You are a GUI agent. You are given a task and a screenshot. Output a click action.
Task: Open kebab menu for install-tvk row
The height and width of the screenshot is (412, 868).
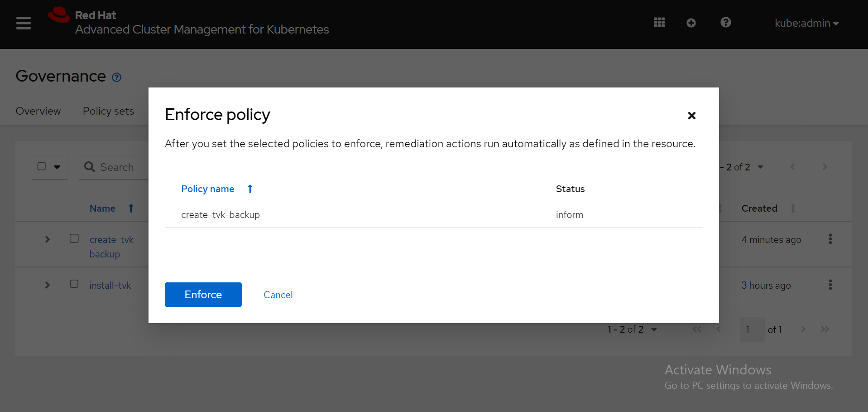pyautogui.click(x=830, y=285)
